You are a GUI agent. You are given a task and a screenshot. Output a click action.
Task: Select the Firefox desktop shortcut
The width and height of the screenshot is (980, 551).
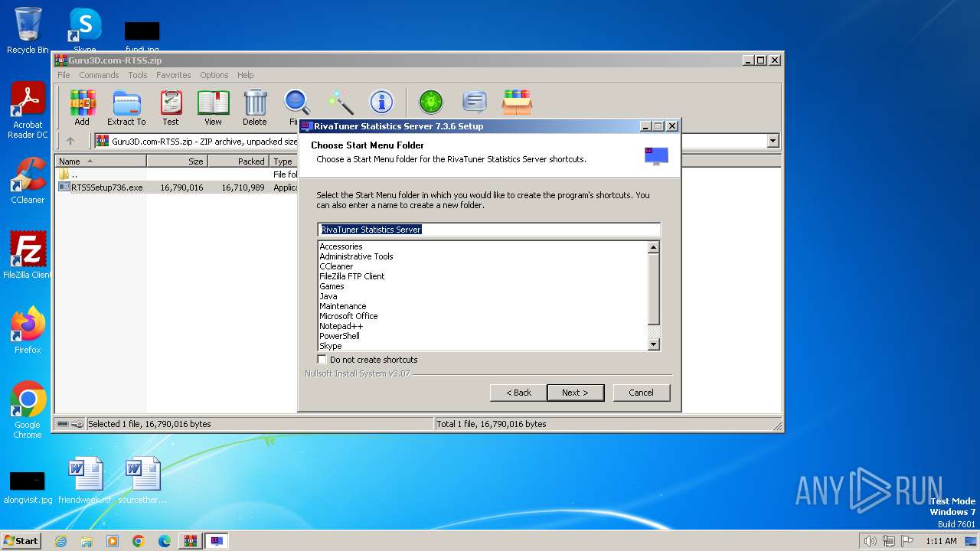(x=28, y=330)
